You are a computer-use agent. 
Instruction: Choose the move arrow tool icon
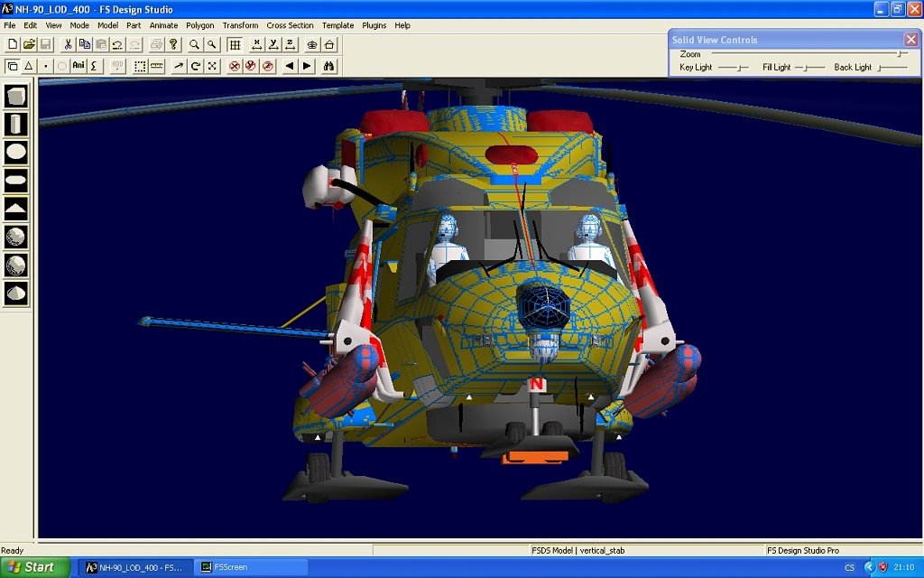pos(179,66)
